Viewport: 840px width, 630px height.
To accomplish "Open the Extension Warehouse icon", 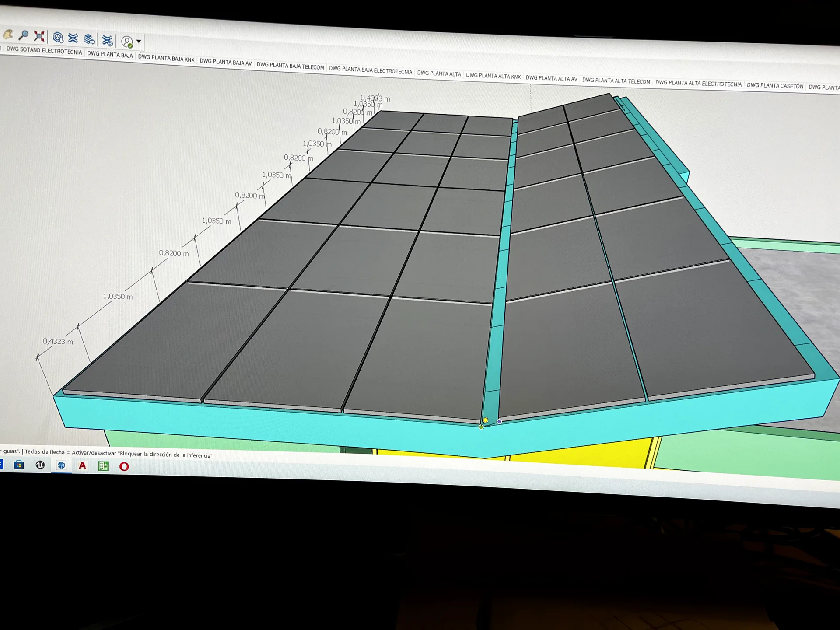I will pyautogui.click(x=73, y=38).
